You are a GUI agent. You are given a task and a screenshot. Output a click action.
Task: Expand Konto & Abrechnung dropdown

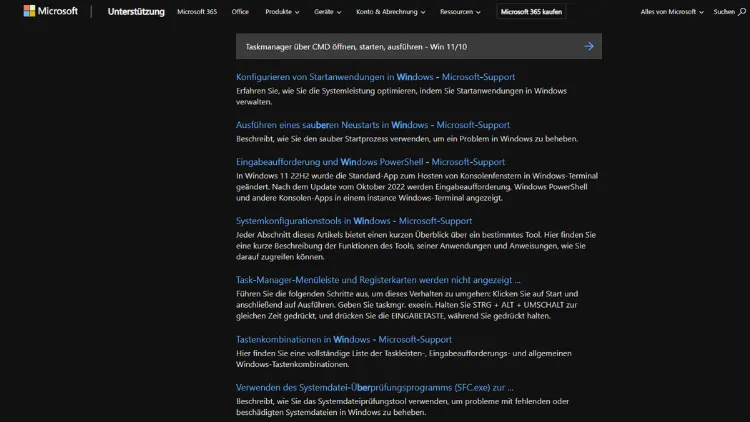click(390, 11)
